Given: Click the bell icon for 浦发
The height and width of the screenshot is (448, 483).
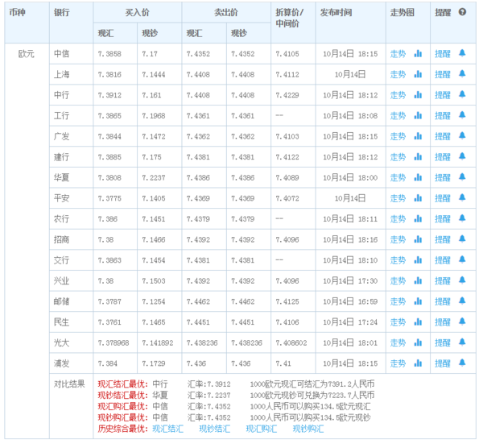Looking at the screenshot, I should 462,363.
